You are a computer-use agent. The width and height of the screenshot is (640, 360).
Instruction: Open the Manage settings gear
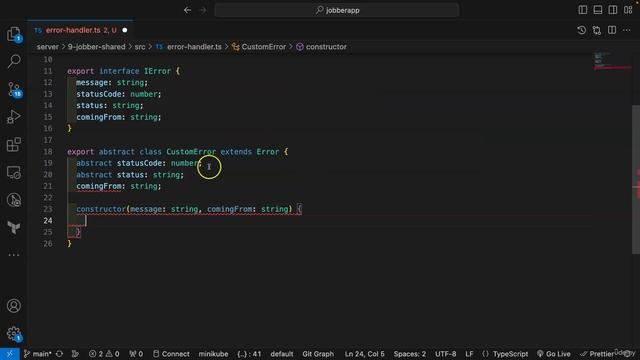(14, 333)
